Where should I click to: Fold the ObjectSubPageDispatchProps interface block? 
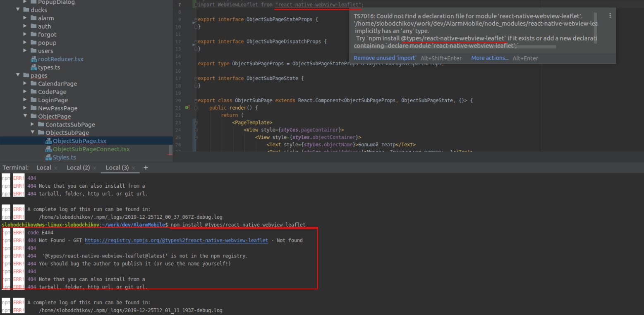(x=196, y=42)
